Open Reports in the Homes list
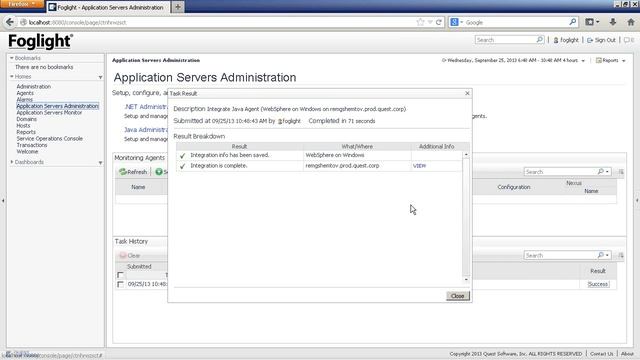 (26, 132)
